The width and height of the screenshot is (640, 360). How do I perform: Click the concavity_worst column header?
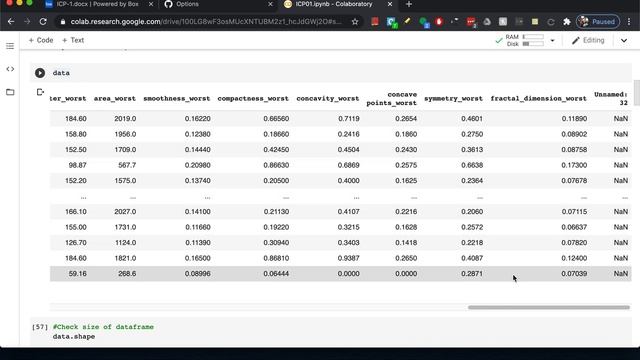(328, 98)
